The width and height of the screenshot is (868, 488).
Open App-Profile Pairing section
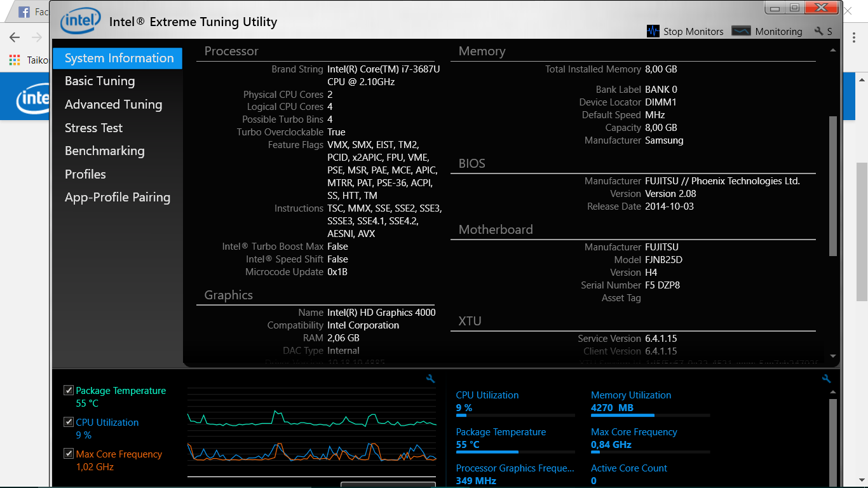(118, 197)
